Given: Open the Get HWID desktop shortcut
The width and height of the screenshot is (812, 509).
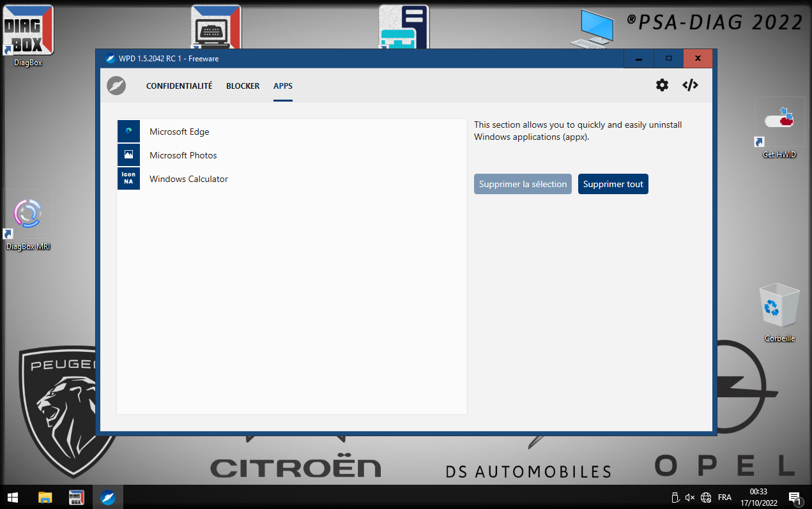Looking at the screenshot, I should coord(779,128).
